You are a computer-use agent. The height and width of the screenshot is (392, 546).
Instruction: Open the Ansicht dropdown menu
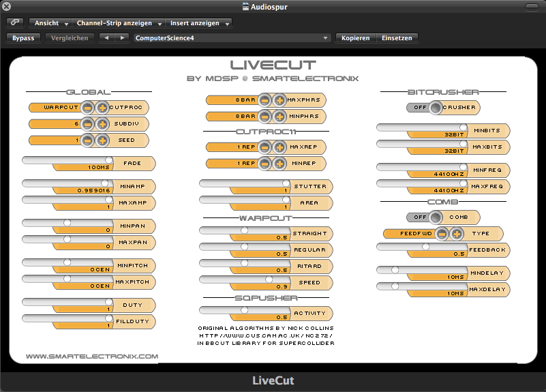coord(50,23)
